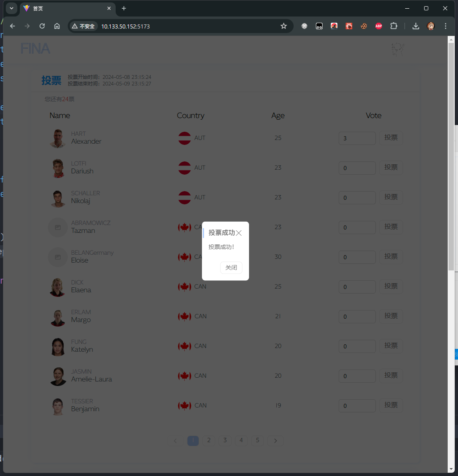The width and height of the screenshot is (458, 476).
Task: Click the FINA logo
Action: pos(35,49)
